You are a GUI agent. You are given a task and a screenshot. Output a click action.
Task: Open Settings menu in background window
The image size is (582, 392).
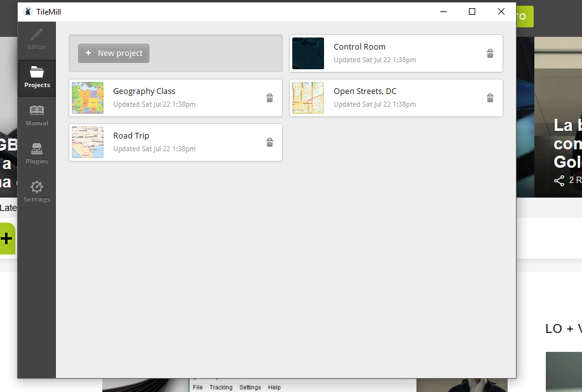point(250,388)
